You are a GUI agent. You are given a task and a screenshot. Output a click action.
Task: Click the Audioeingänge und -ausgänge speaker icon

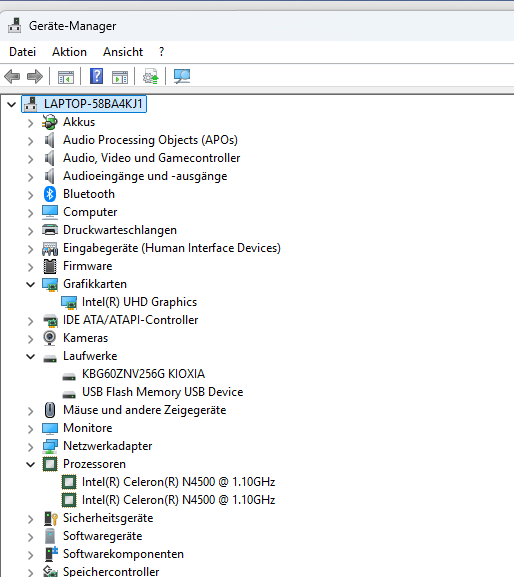[x=50, y=176]
